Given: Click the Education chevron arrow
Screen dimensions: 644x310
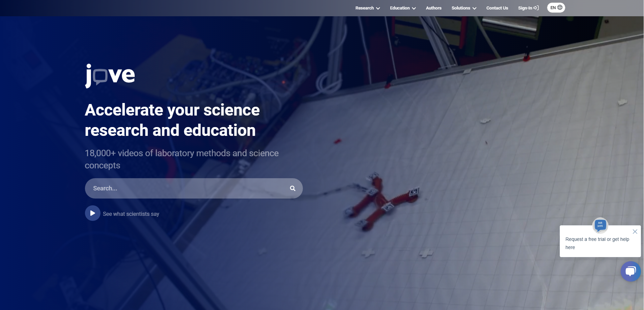Looking at the screenshot, I should click(414, 8).
